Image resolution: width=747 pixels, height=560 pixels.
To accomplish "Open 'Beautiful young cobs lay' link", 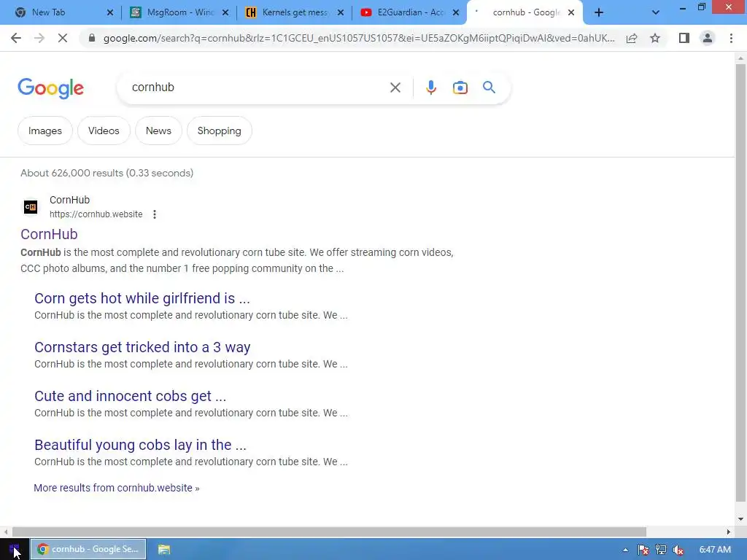I will click(x=140, y=446).
